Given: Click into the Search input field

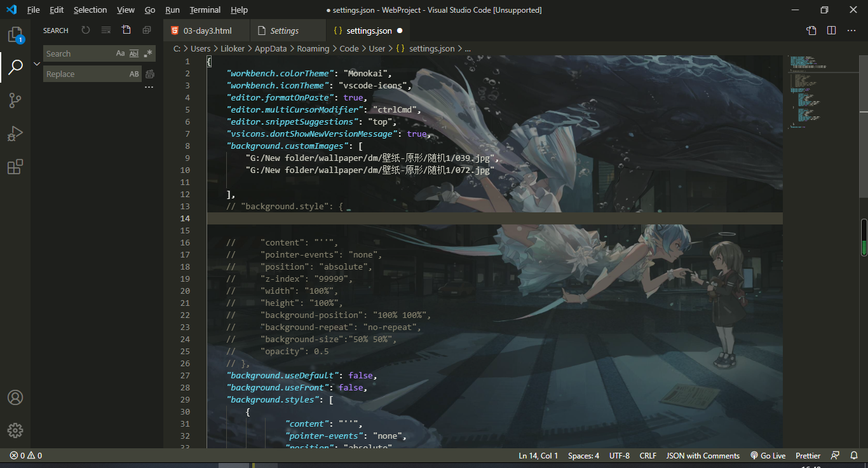Looking at the screenshot, I should click(79, 53).
